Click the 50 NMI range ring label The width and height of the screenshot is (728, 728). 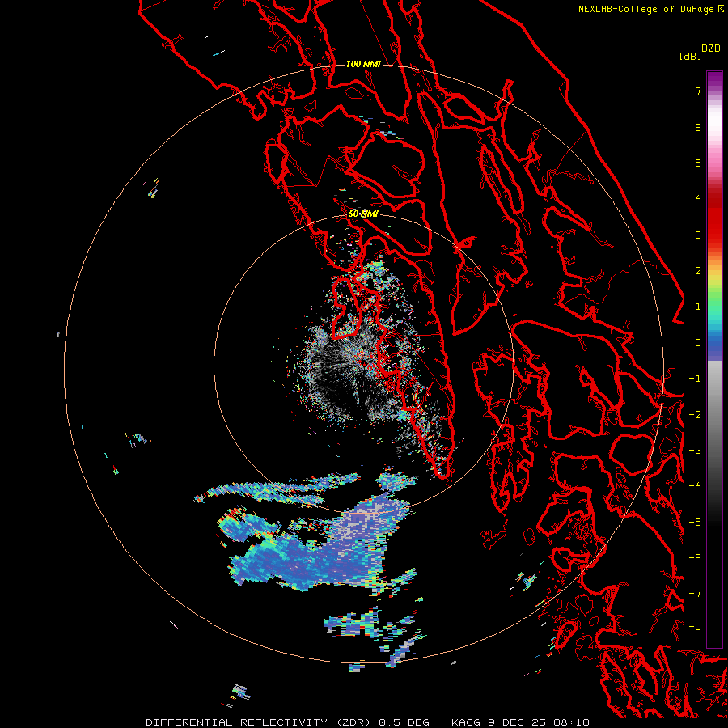(x=363, y=214)
